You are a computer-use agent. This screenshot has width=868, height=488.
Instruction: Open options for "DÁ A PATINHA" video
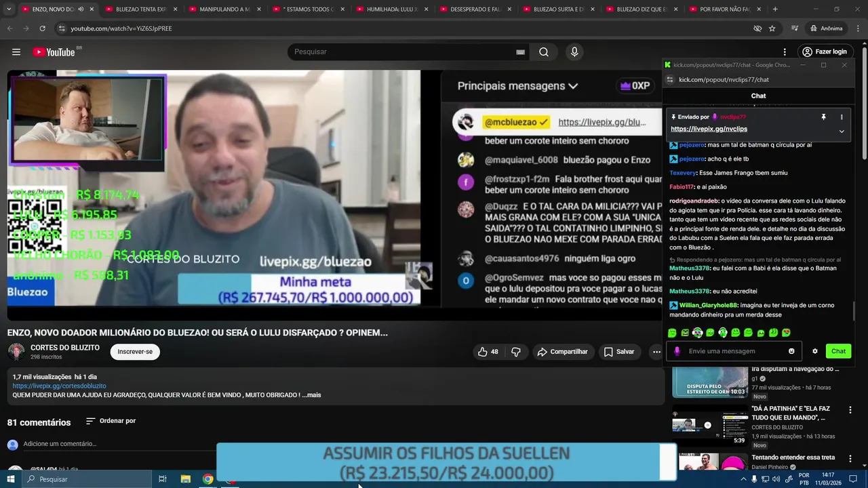tap(850, 409)
